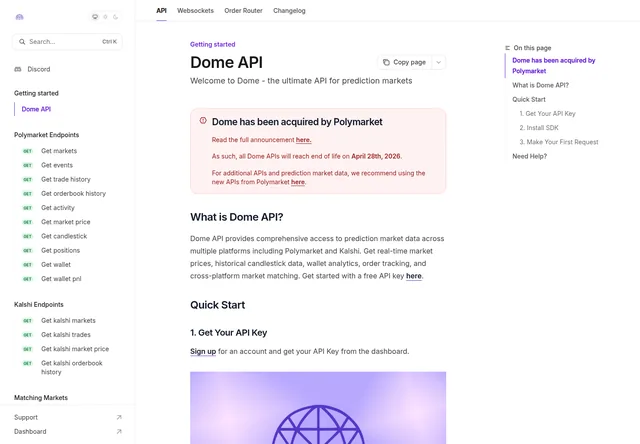Screen dimensions: 640x444
Task: Open full announcement 'here' link
Action: (303, 140)
